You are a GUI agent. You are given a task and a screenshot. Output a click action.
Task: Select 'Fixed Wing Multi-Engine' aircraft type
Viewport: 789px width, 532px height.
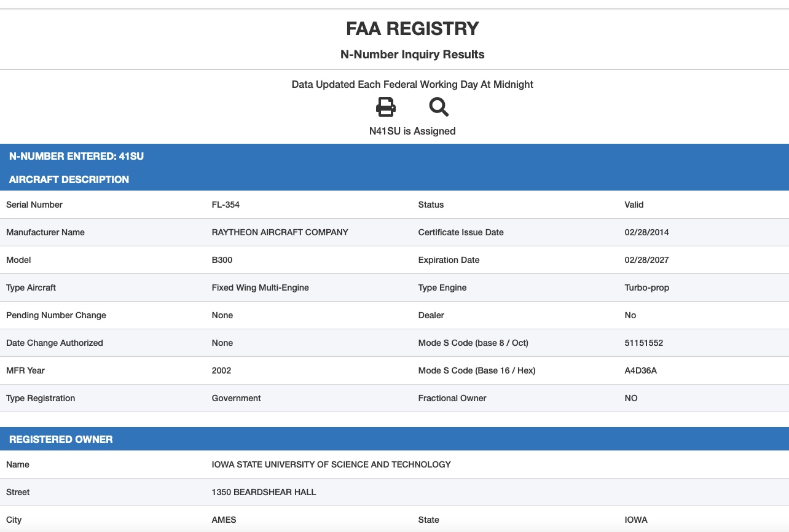[261, 288]
